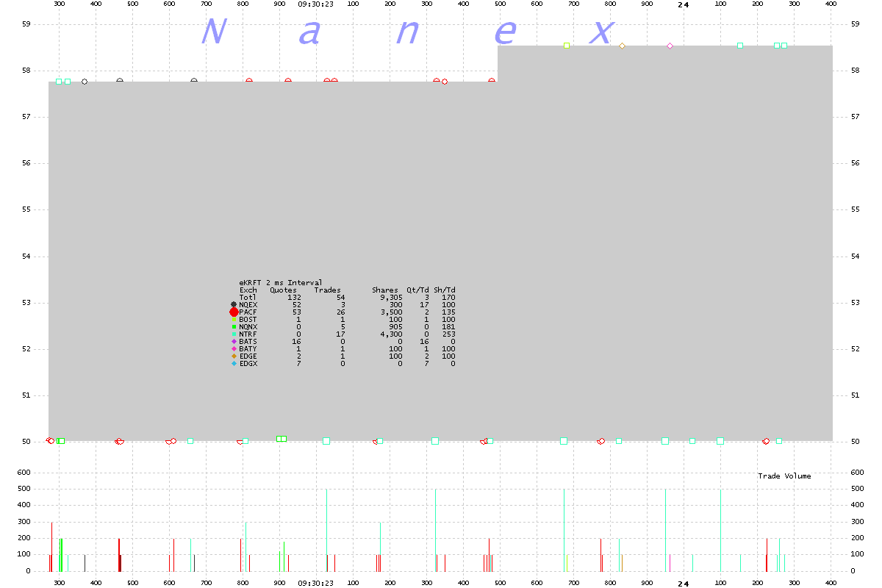Click the 'BATY' exchange label
Image resolution: width=882 pixels, height=588 pixels.
(248, 348)
